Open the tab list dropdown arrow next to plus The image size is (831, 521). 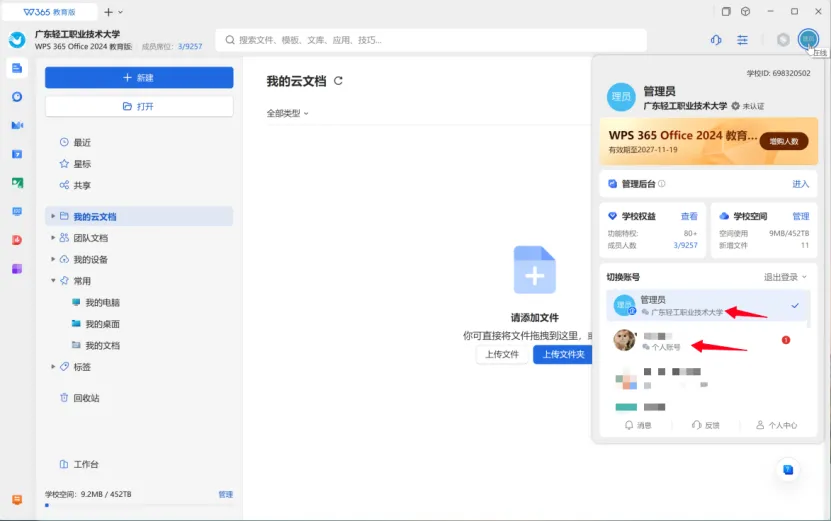(x=121, y=12)
